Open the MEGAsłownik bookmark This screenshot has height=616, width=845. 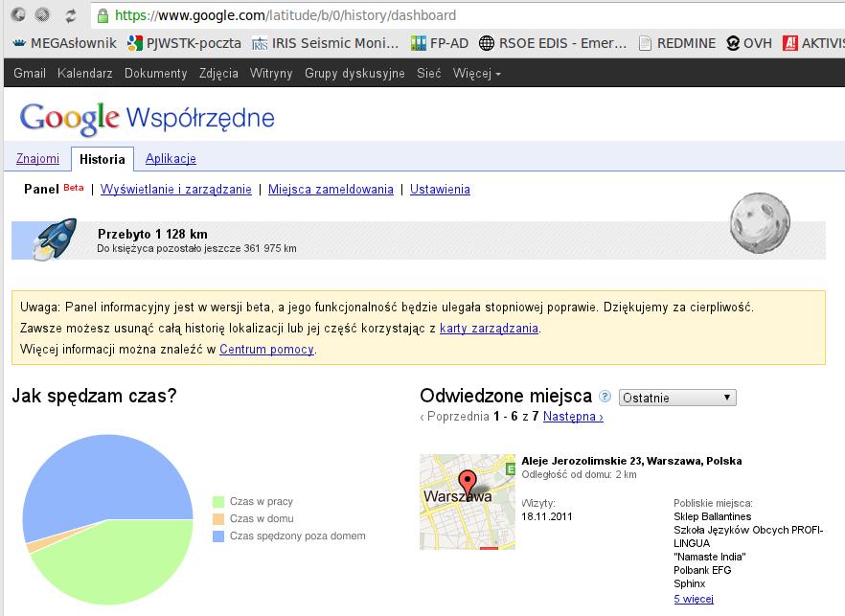(65, 43)
